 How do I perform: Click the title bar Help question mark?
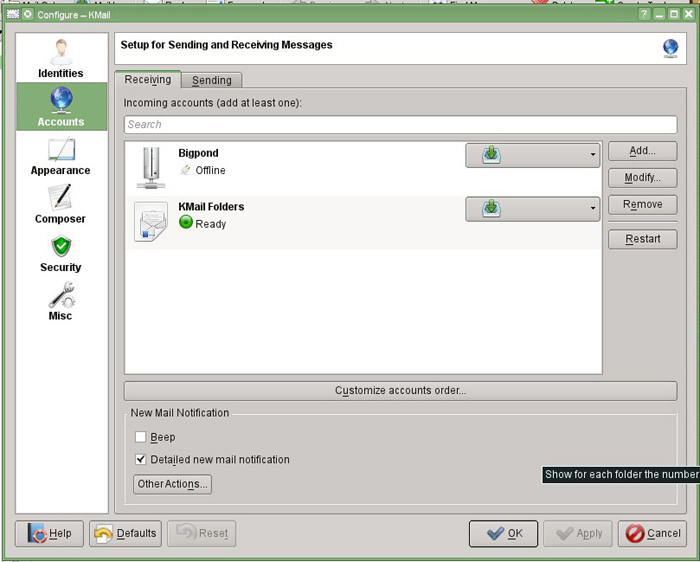[x=644, y=14]
